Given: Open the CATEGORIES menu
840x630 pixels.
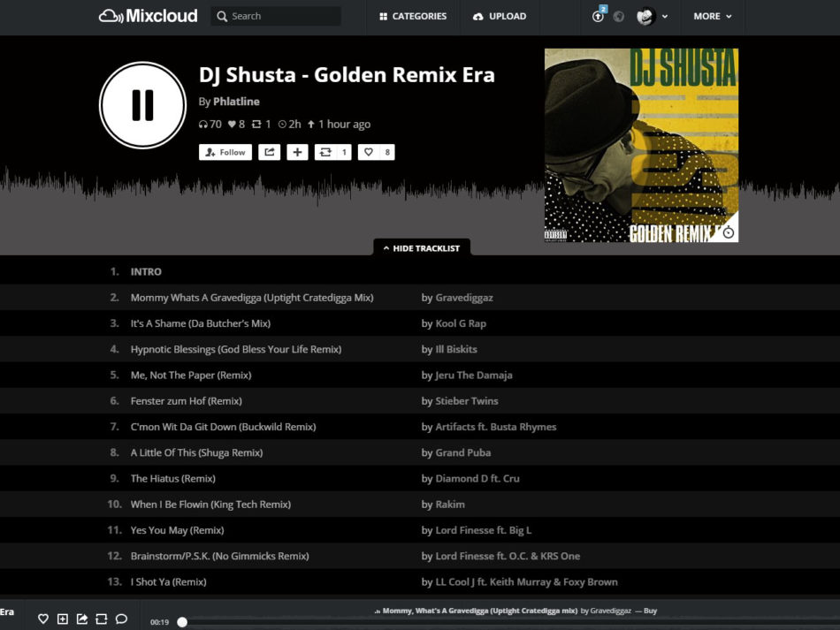Looking at the screenshot, I should pos(412,16).
